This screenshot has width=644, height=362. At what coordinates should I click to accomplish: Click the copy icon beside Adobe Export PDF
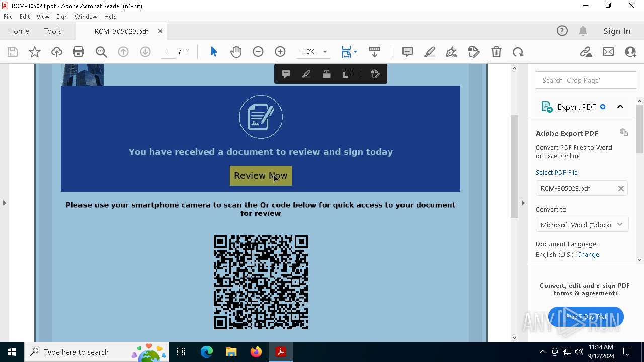[x=624, y=132]
